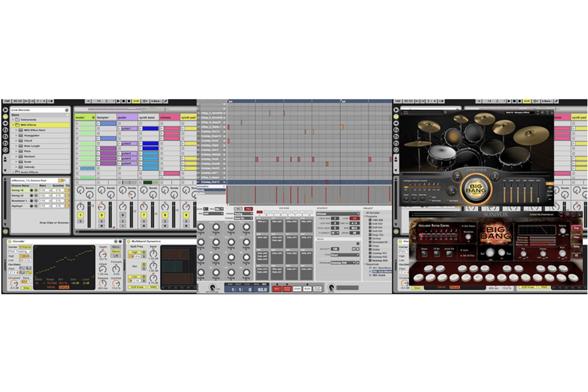The height and width of the screenshot is (392, 588).
Task: Open the track TYPE dropdown set to Drum
Action: pos(344,254)
